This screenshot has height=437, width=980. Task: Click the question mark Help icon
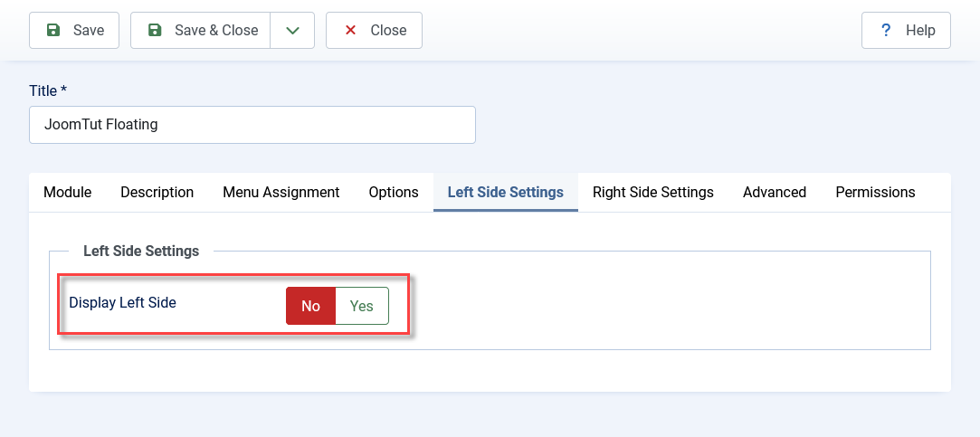[886, 30]
